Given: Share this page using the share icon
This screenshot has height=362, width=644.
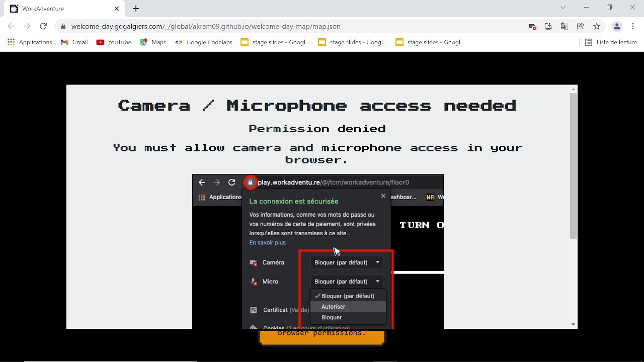Looking at the screenshot, I should [x=581, y=26].
